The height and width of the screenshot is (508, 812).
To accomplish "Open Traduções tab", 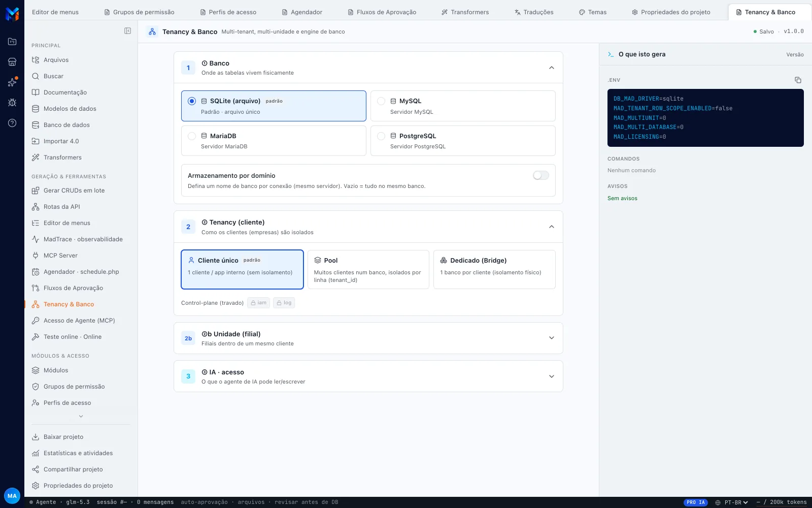I will tap(534, 12).
